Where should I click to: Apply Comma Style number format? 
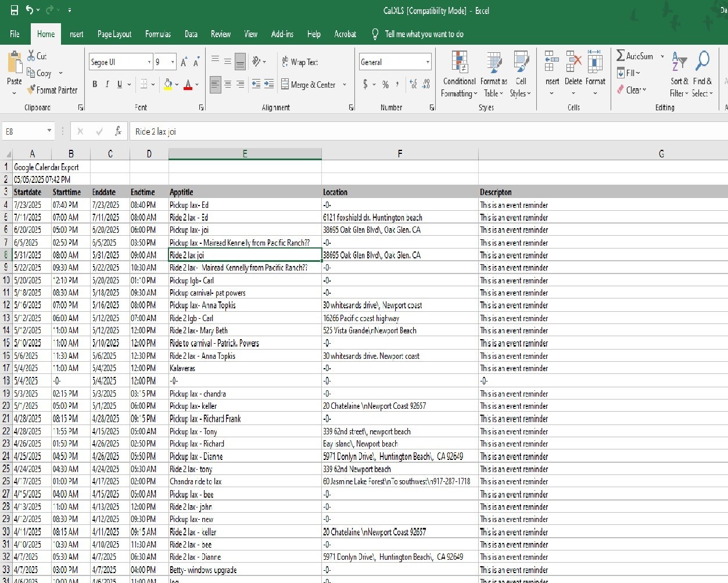[x=397, y=84]
